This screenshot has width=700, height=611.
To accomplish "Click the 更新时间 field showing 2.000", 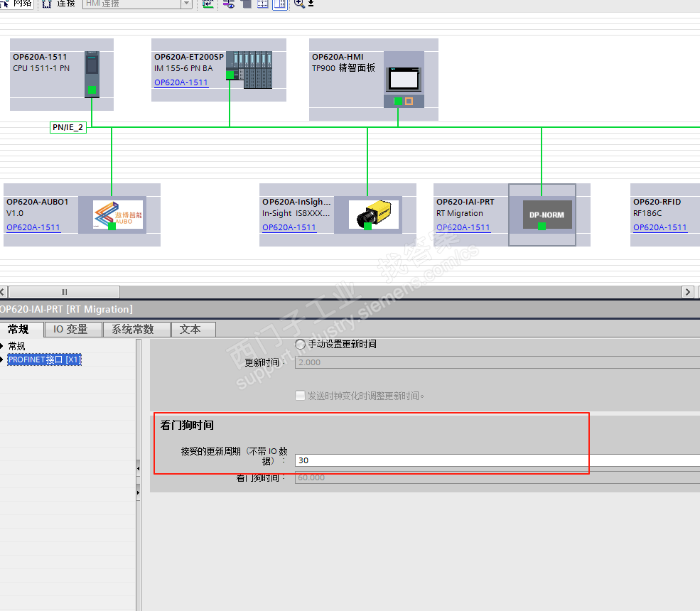I will coord(497,362).
